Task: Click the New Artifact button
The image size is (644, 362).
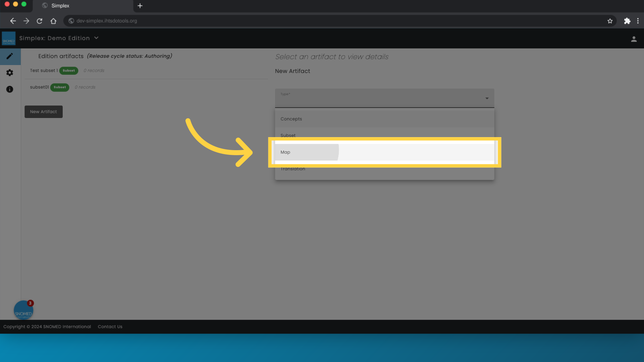Action: point(44,112)
